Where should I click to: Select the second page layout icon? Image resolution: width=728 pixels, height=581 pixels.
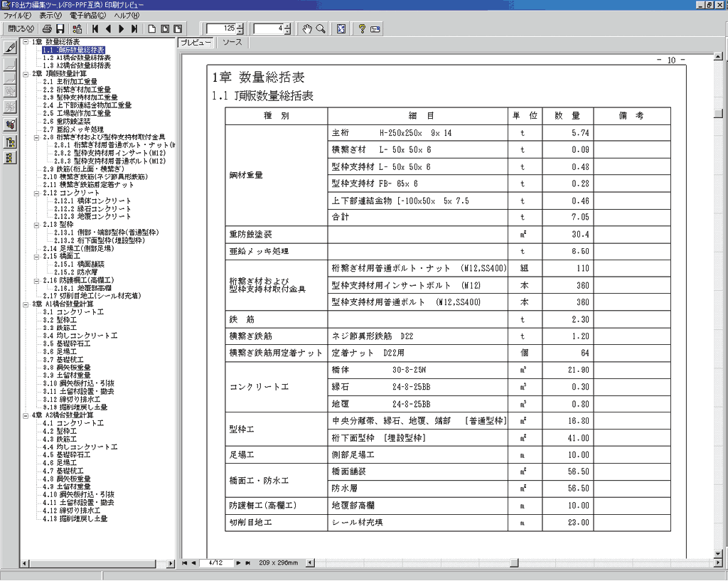165,28
